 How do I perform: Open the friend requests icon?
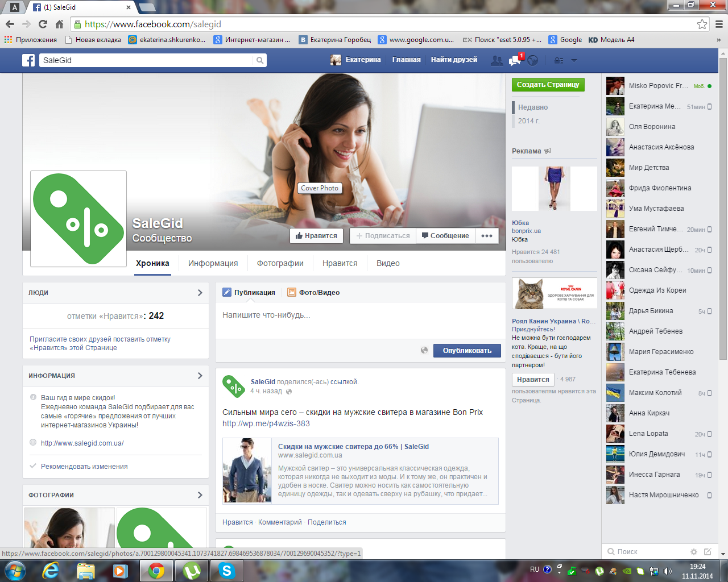click(497, 60)
